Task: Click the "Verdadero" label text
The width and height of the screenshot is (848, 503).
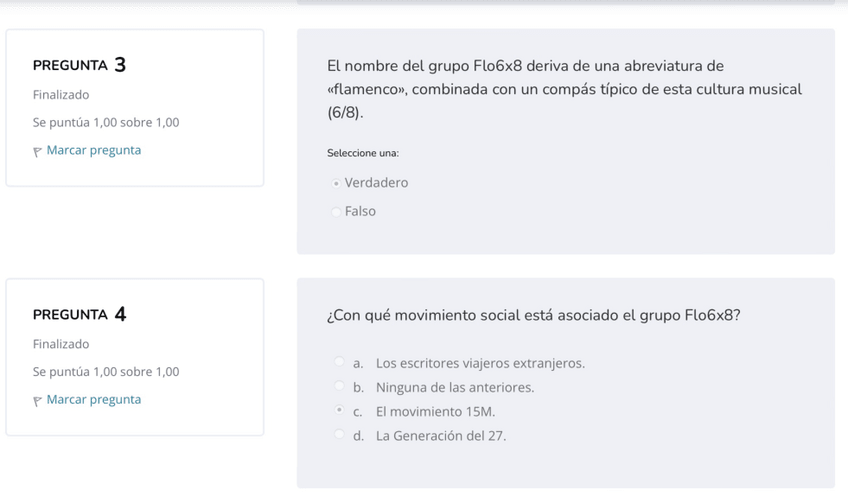Action: point(376,183)
